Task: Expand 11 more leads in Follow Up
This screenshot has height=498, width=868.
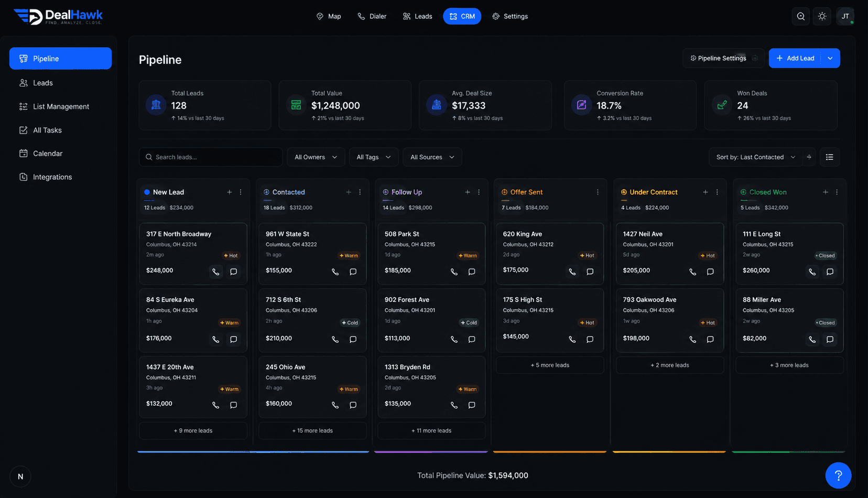Action: coord(431,431)
